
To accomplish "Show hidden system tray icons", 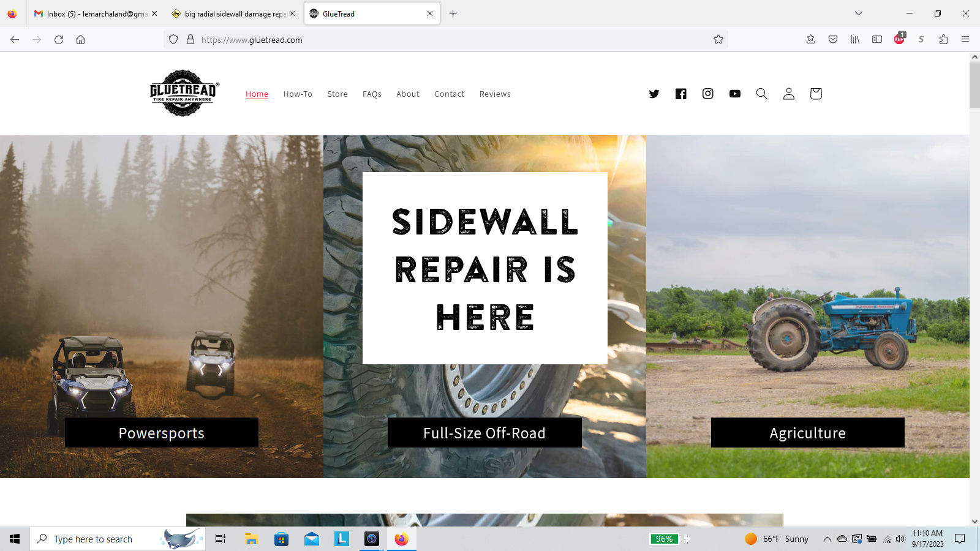I will [827, 539].
